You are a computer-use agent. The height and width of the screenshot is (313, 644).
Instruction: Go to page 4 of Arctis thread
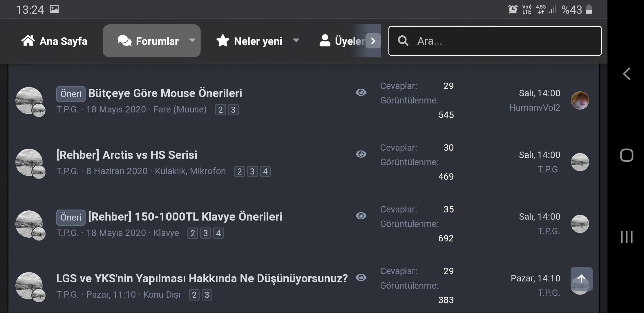click(x=265, y=172)
